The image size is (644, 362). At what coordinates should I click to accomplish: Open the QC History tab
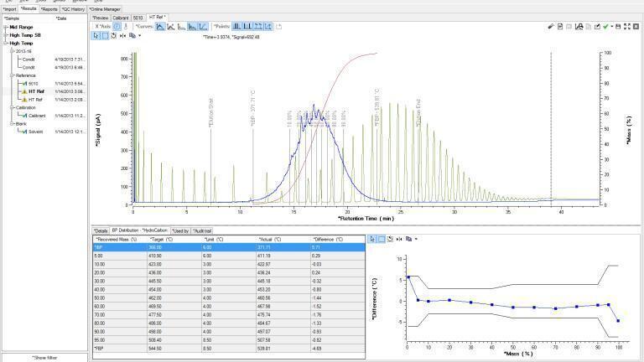point(73,9)
